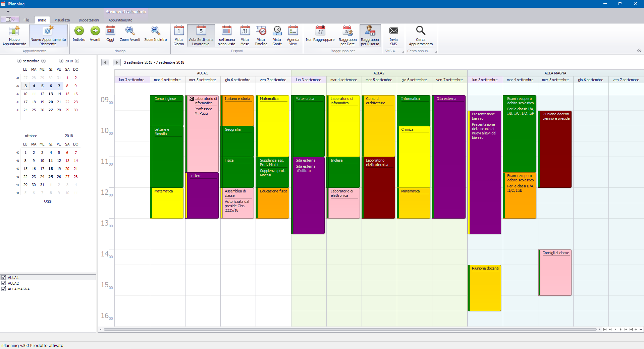Open Riunione docenti biennio e preside appointment
Viewport: 644px width, 349px height.
point(555,149)
